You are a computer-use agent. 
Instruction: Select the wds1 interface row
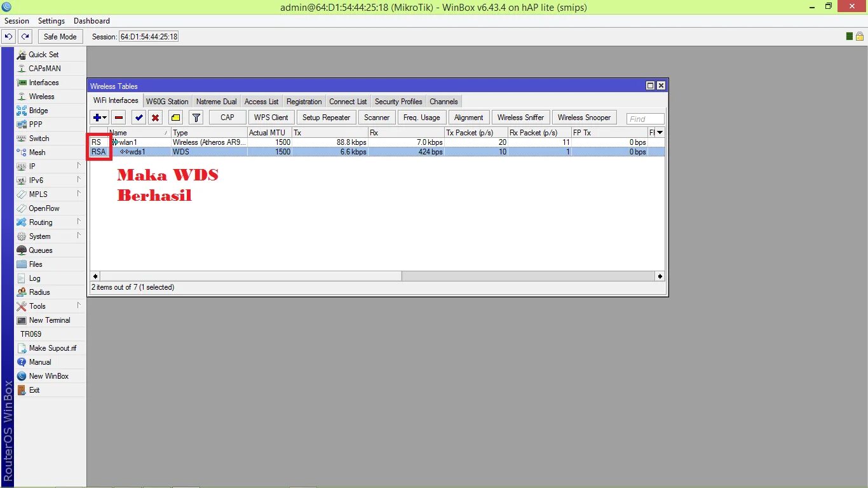click(377, 152)
